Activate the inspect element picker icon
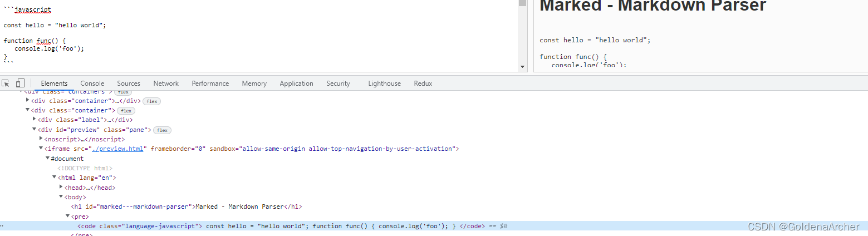Viewport: 868px width, 236px height. [6, 83]
